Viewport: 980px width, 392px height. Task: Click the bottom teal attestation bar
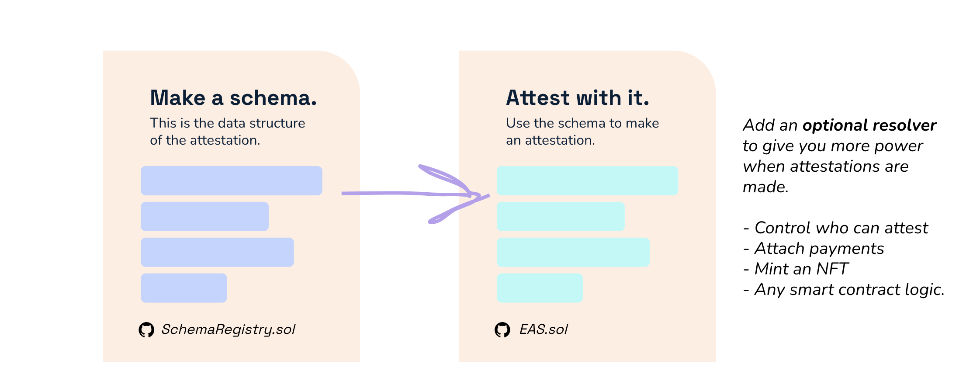pyautogui.click(x=540, y=288)
